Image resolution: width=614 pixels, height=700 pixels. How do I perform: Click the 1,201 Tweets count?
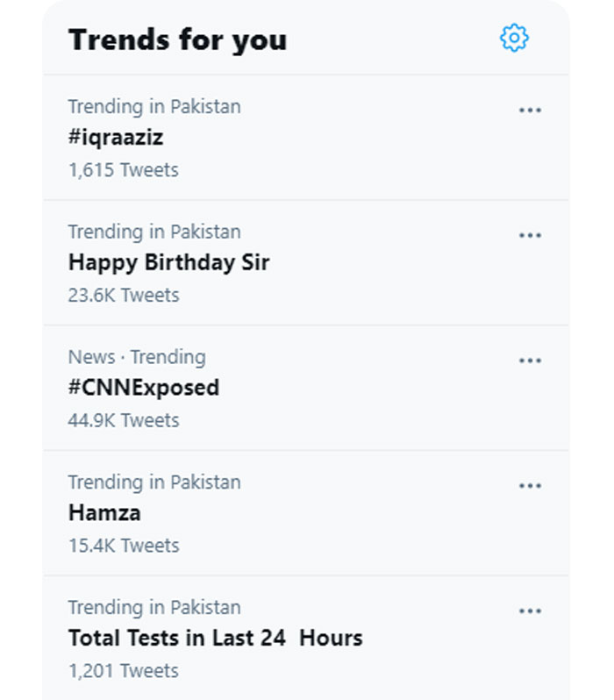pyautogui.click(x=123, y=671)
